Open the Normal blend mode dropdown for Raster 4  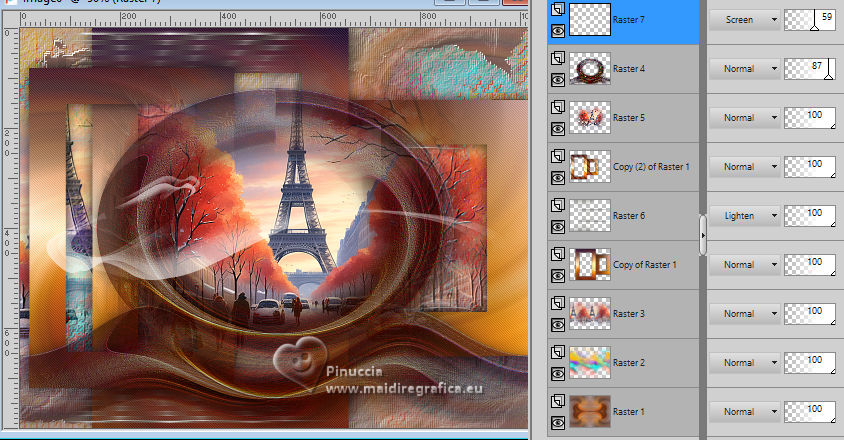coord(744,69)
